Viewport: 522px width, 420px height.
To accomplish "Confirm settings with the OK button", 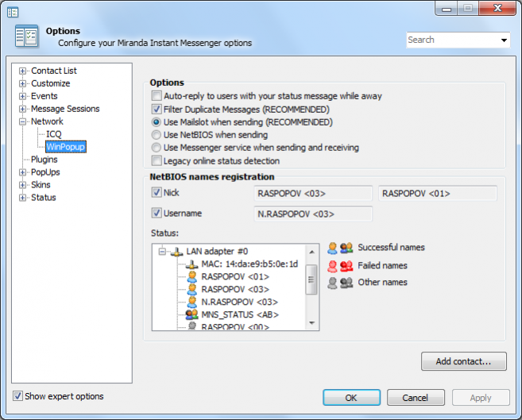I will pyautogui.click(x=351, y=398).
